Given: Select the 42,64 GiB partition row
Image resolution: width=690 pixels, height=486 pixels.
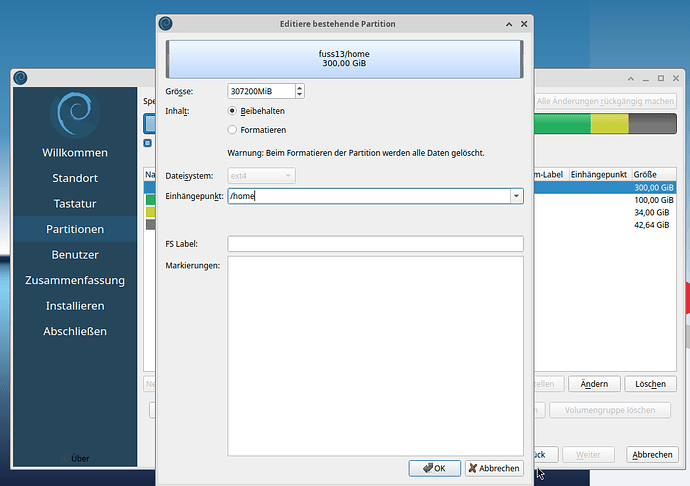Looking at the screenshot, I should click(x=605, y=225).
